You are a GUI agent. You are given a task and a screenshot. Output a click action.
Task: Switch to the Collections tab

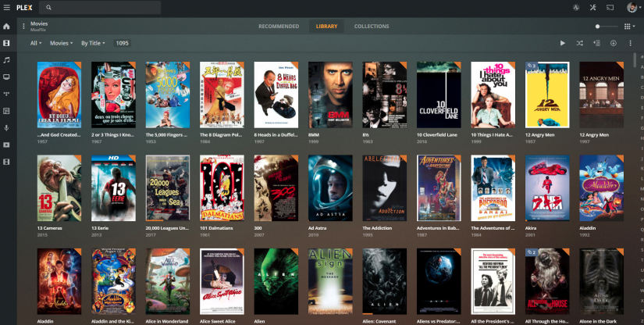pyautogui.click(x=372, y=27)
